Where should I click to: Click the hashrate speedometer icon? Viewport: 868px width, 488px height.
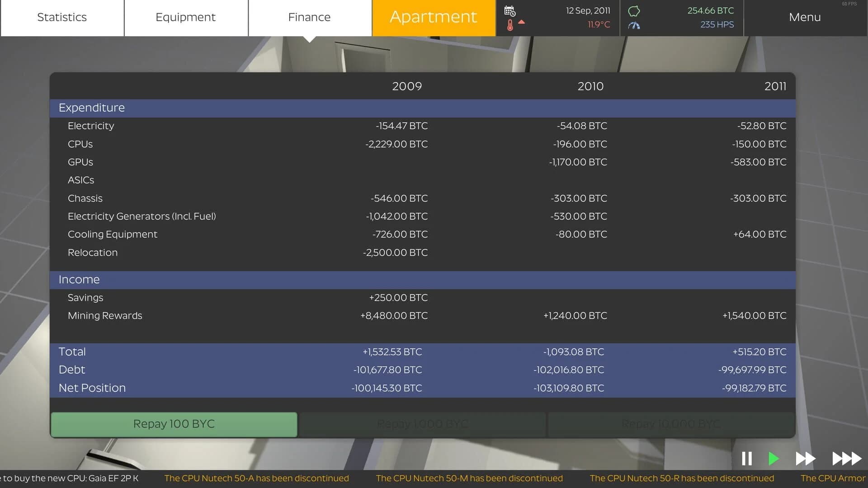[633, 25]
